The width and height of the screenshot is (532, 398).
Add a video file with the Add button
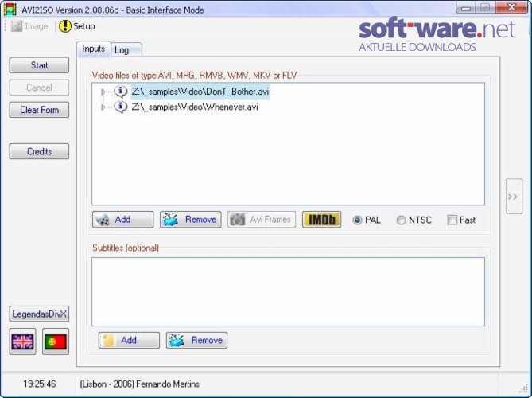[122, 220]
